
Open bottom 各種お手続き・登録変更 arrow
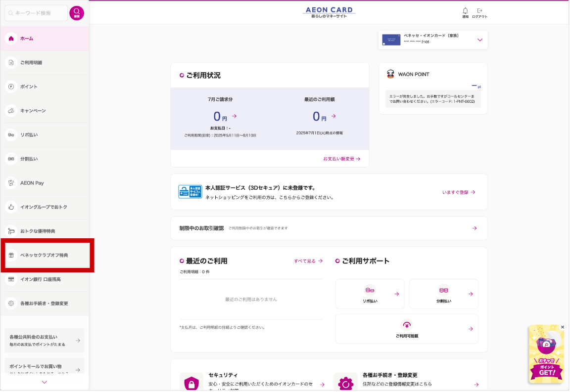[x=476, y=385]
